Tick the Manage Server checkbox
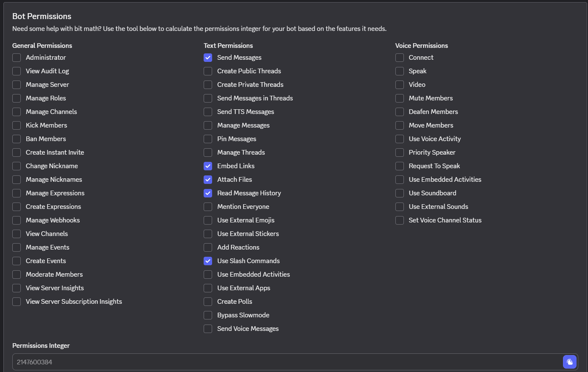Viewport: 588px width, 372px height. [x=17, y=85]
